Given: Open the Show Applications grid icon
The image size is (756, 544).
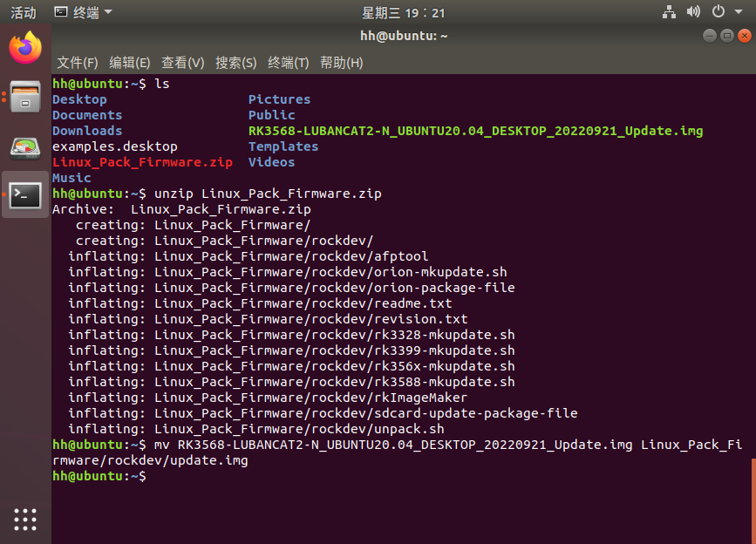Looking at the screenshot, I should pos(24,519).
